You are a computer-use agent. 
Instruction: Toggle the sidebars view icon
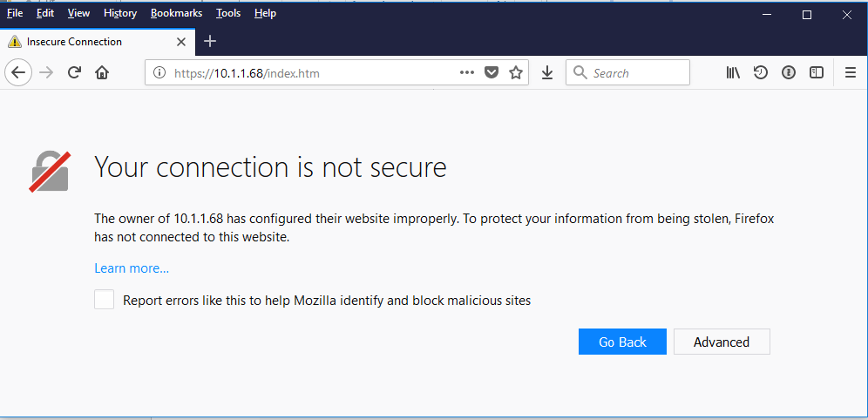pos(817,73)
